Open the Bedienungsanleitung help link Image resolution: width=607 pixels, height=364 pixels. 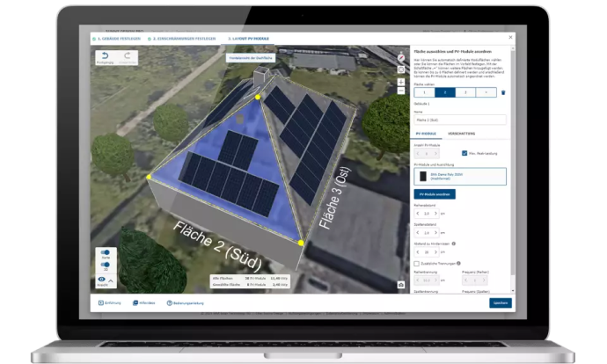point(186,302)
